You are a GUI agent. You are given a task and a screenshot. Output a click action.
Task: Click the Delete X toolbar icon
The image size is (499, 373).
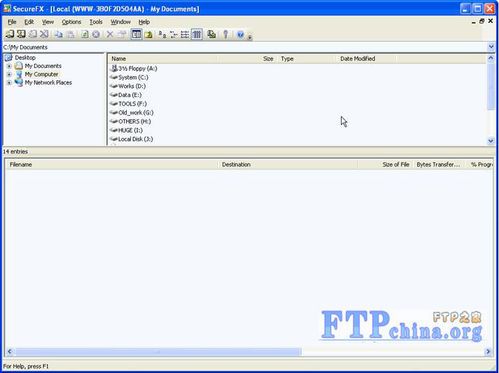click(110, 34)
